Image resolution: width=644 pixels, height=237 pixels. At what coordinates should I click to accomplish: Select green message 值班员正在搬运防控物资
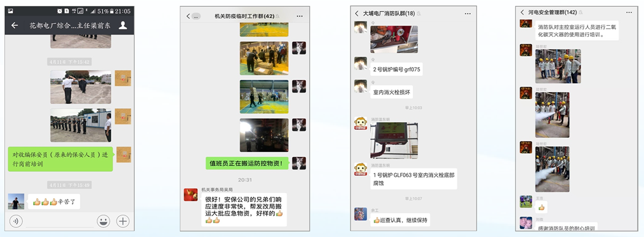(x=247, y=163)
